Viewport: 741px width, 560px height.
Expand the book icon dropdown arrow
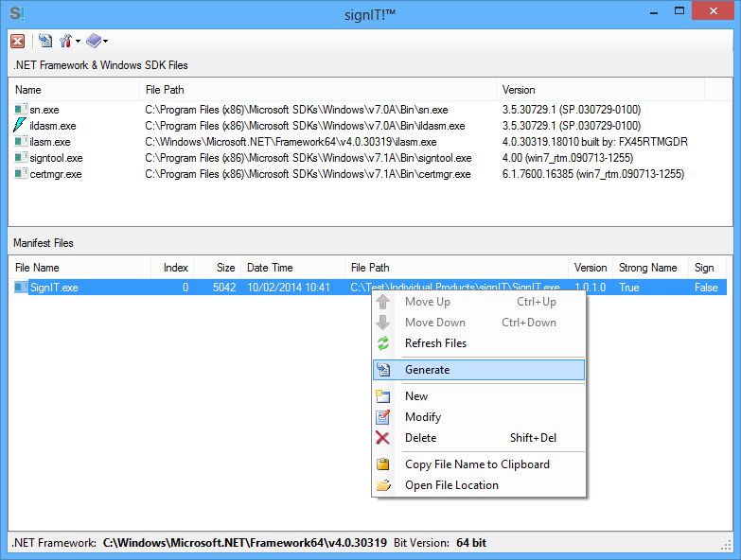point(105,42)
